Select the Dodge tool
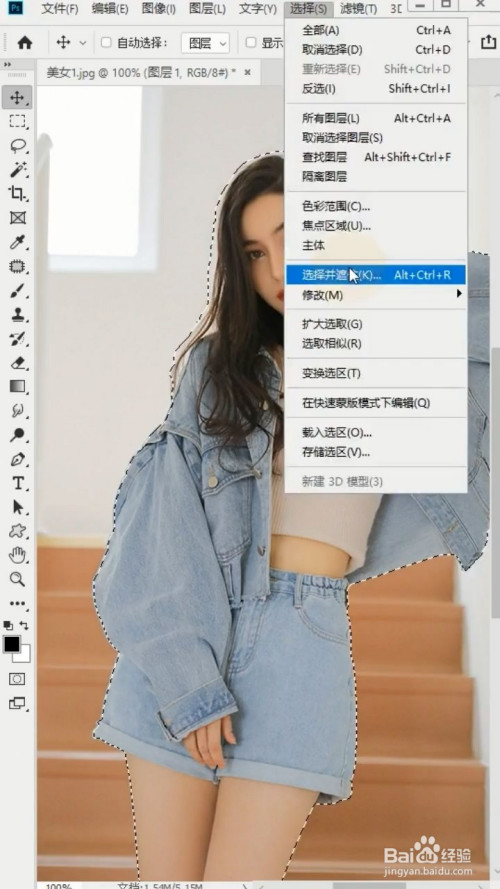The height and width of the screenshot is (889, 500). [x=17, y=435]
